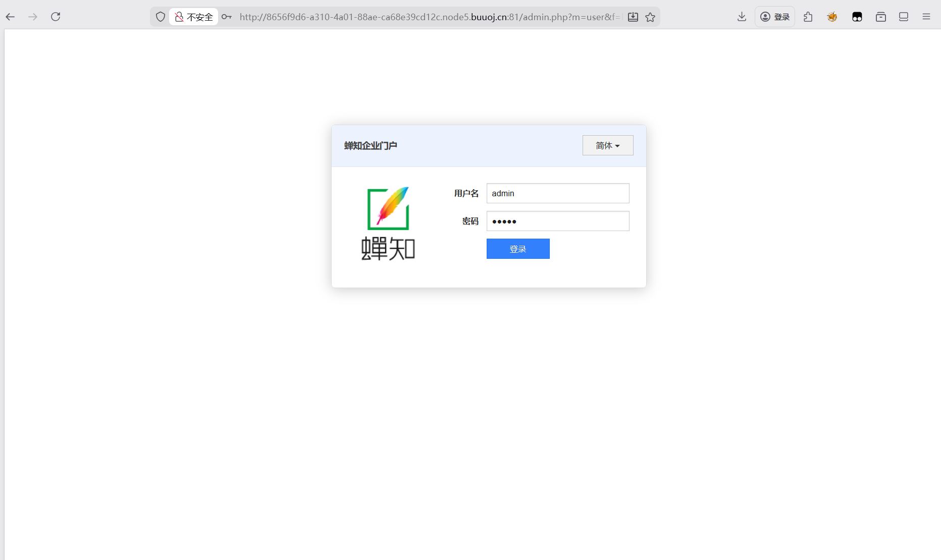The height and width of the screenshot is (560, 941).
Task: Show sidebar using the toolbar panel icon
Action: point(904,17)
